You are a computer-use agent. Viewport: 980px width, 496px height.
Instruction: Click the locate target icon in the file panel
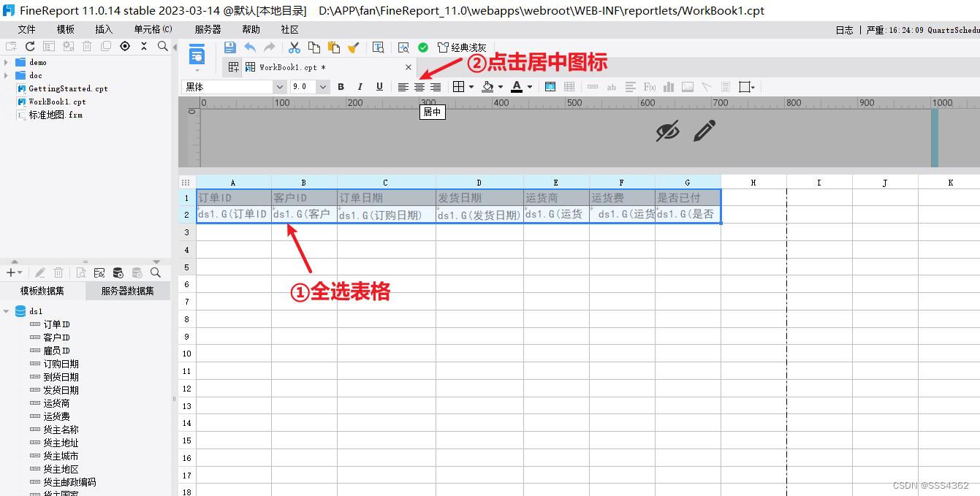click(x=125, y=46)
